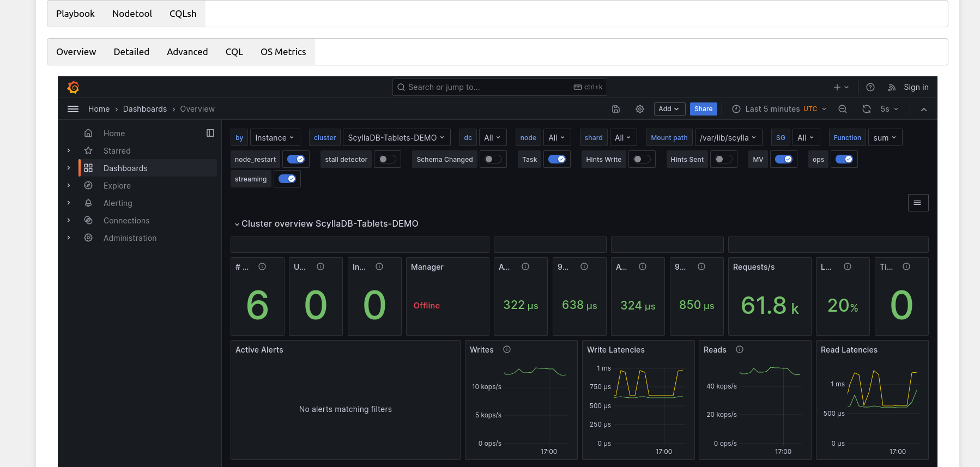
Task: Click the Home breadcrumb link
Action: (99, 109)
